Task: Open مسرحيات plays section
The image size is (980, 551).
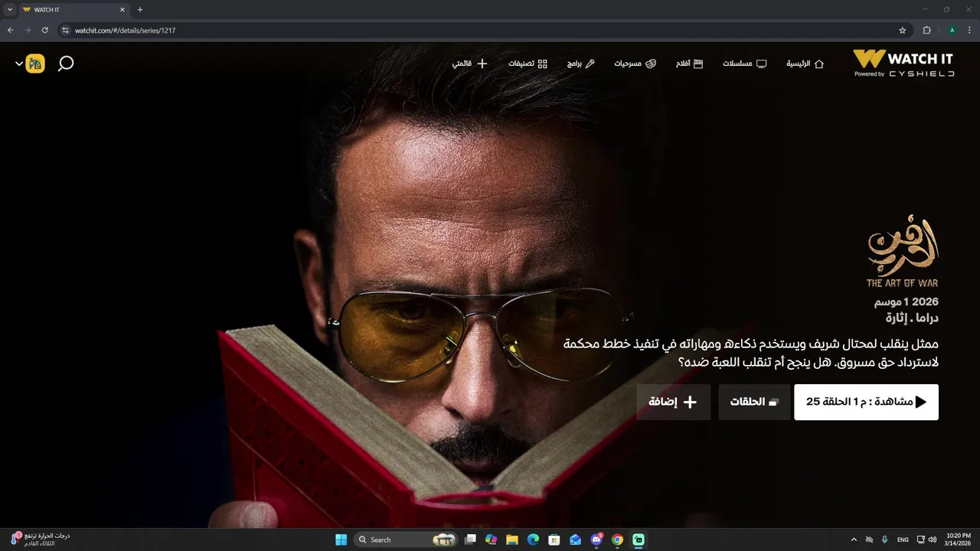Action: 635,64
